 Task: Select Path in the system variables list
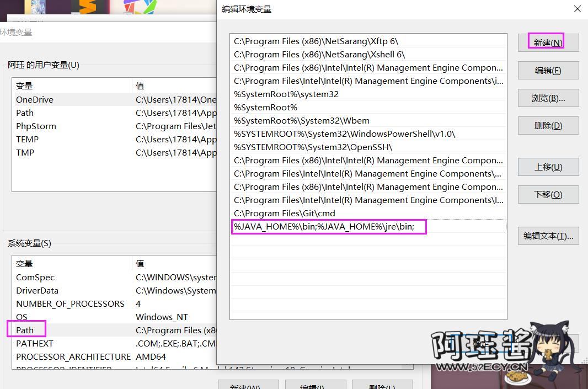114,330
